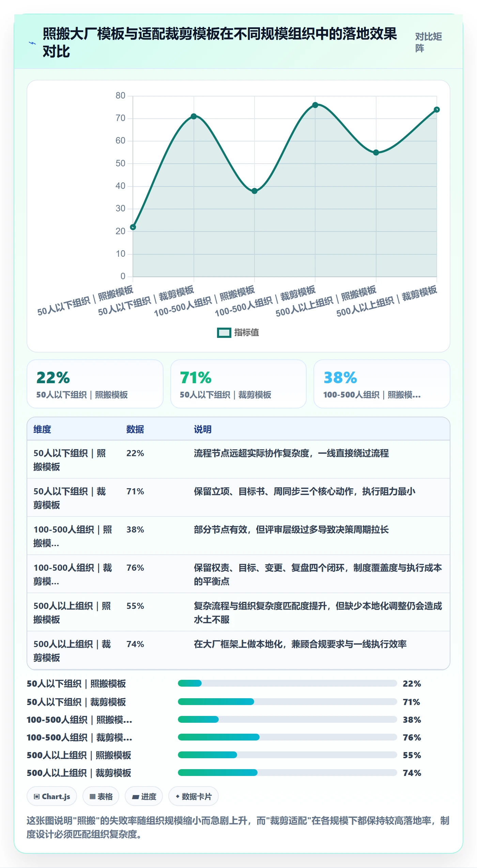Click the lightning icon beside the title
The height and width of the screenshot is (868, 477).
32,43
